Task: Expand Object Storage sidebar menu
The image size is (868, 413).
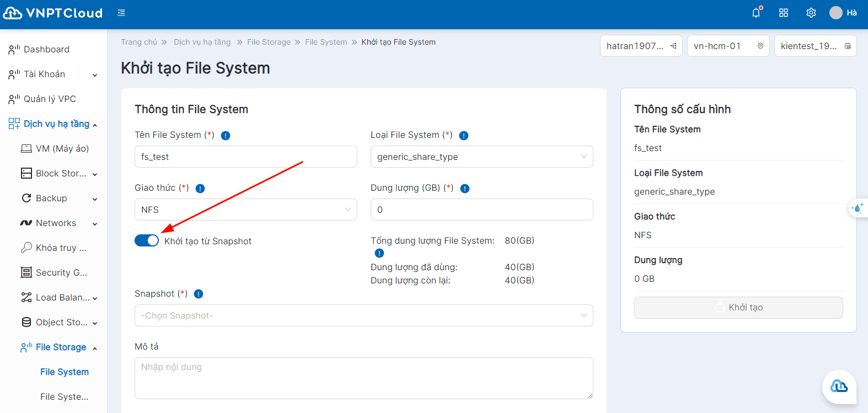Action: [x=60, y=322]
